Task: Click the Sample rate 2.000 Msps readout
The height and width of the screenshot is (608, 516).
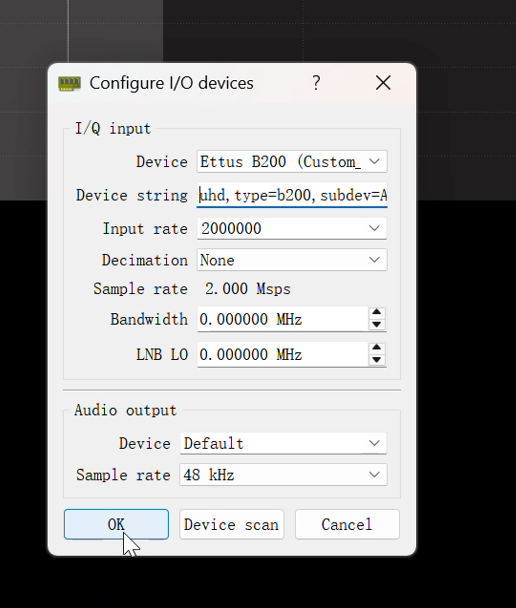Action: pyautogui.click(x=248, y=289)
